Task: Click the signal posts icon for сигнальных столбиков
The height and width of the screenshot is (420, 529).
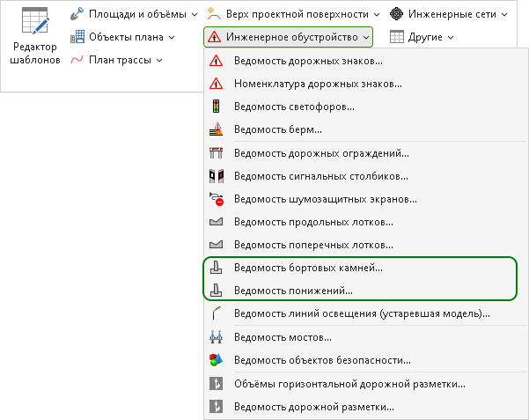Action: click(216, 176)
